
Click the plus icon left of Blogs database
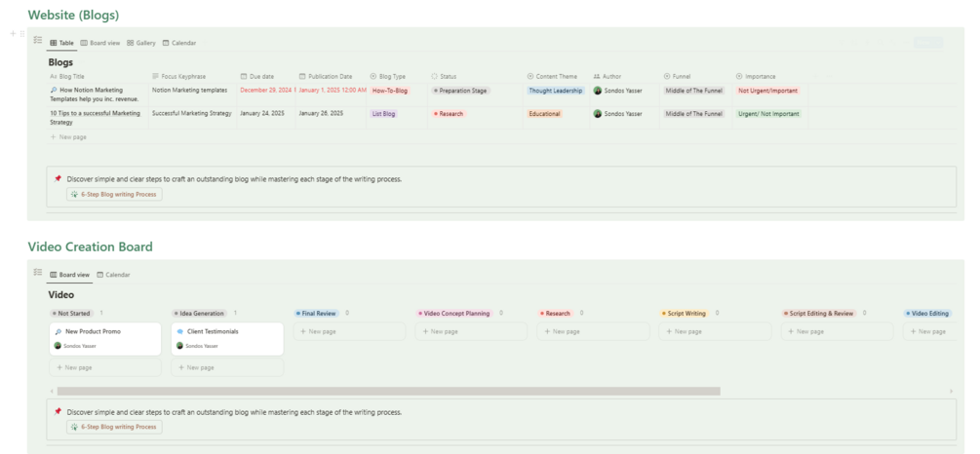click(13, 34)
